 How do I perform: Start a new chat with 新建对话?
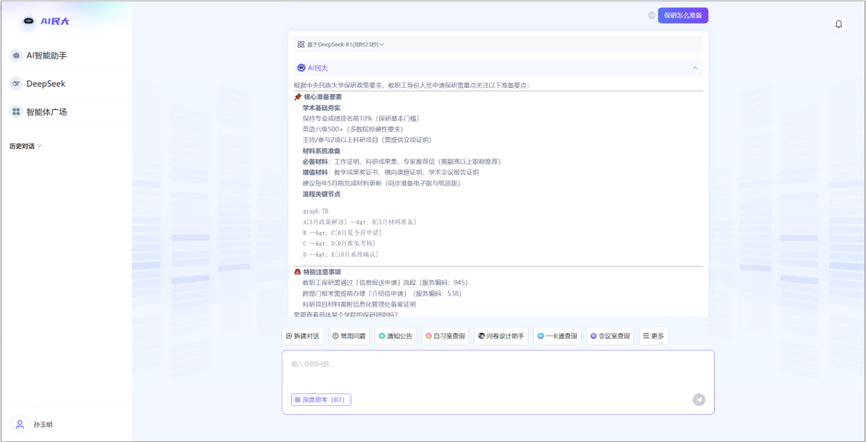303,336
